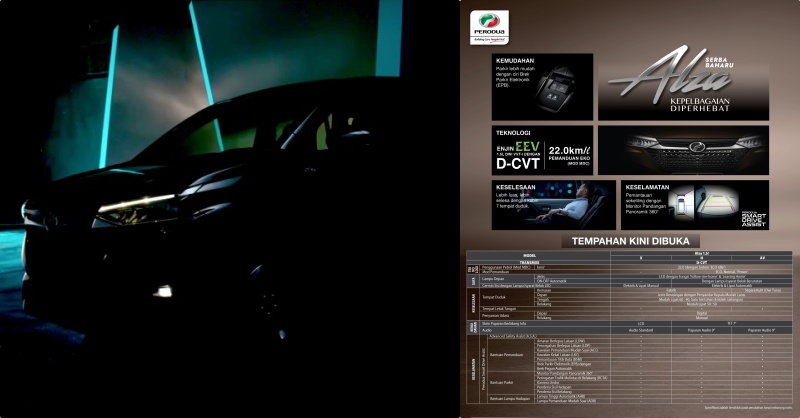The width and height of the screenshot is (800, 418).
Task: Click the Perodua logo badge
Action: 489,28
